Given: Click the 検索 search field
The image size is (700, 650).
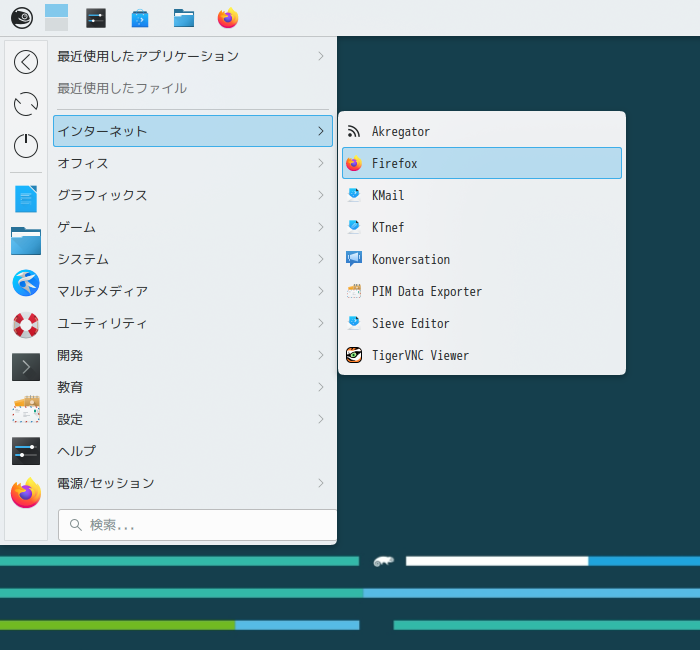Looking at the screenshot, I should pos(197,525).
